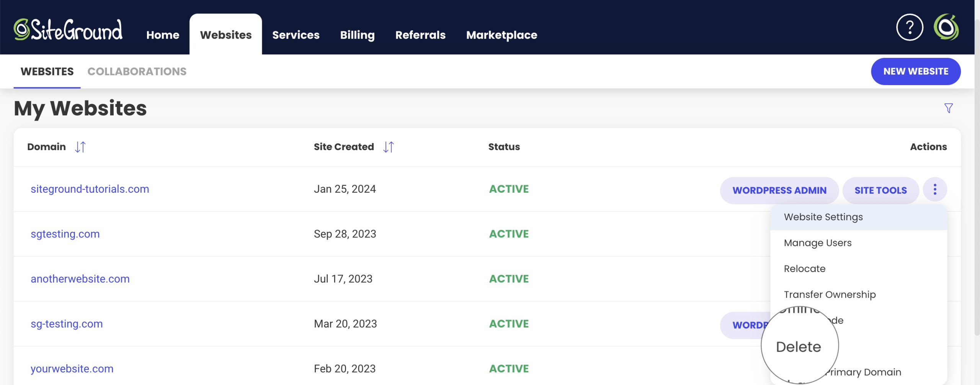980x385 pixels.
Task: Click the Site Created column header
Action: (344, 147)
